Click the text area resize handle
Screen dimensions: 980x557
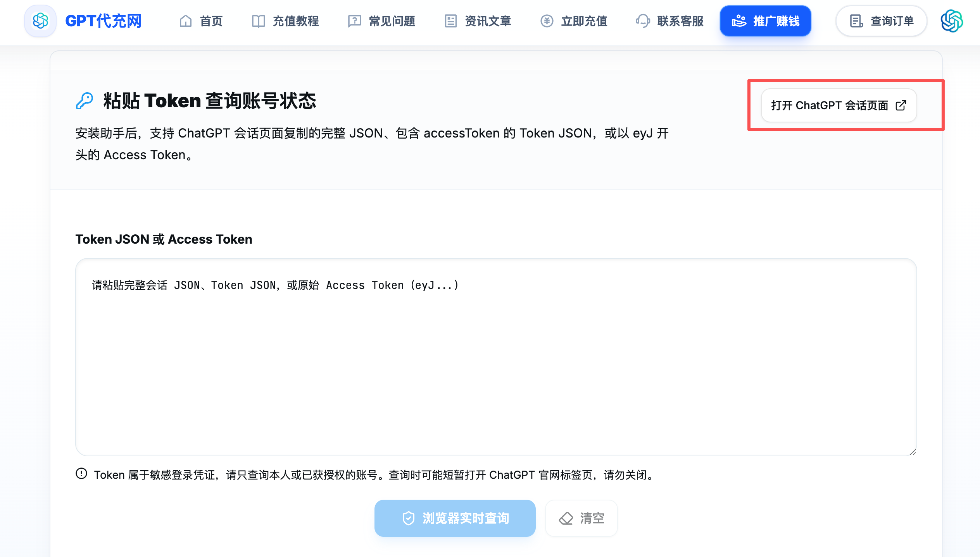pyautogui.click(x=913, y=452)
